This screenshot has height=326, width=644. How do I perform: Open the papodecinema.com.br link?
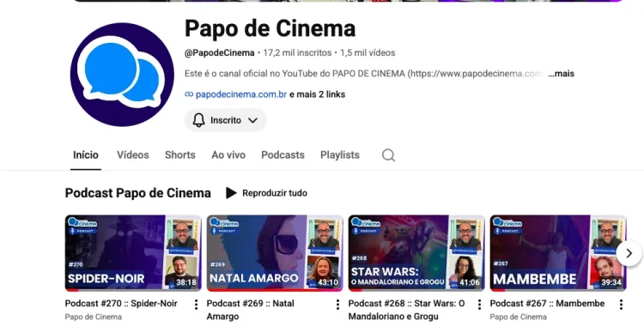[x=241, y=94]
